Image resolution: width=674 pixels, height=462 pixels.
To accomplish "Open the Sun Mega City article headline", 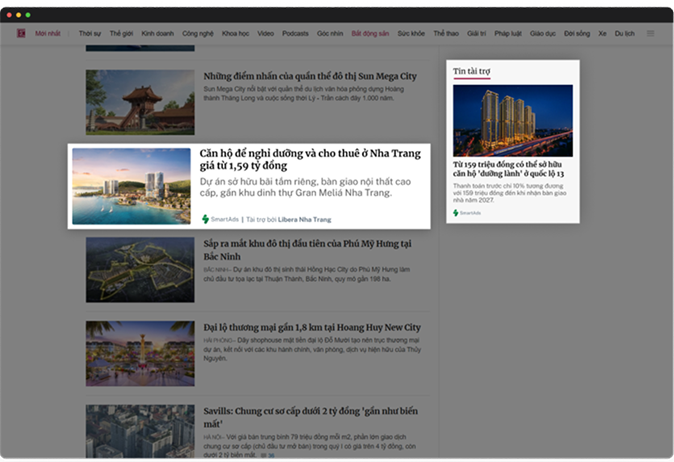I will [x=310, y=76].
